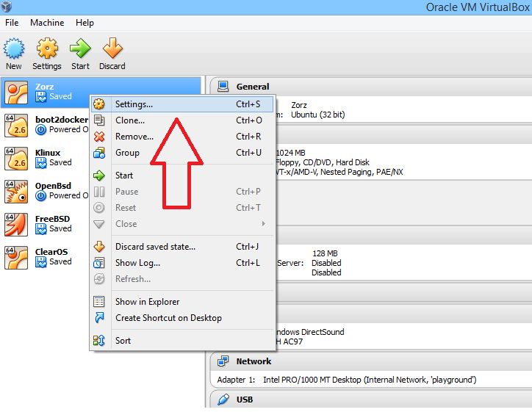Viewport: 532px width, 412px height.
Task: Select the Klinux machine name
Action: [x=48, y=153]
